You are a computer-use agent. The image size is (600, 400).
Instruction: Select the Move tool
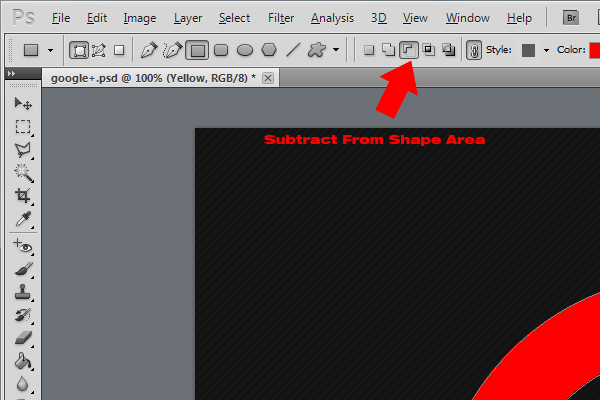23,104
